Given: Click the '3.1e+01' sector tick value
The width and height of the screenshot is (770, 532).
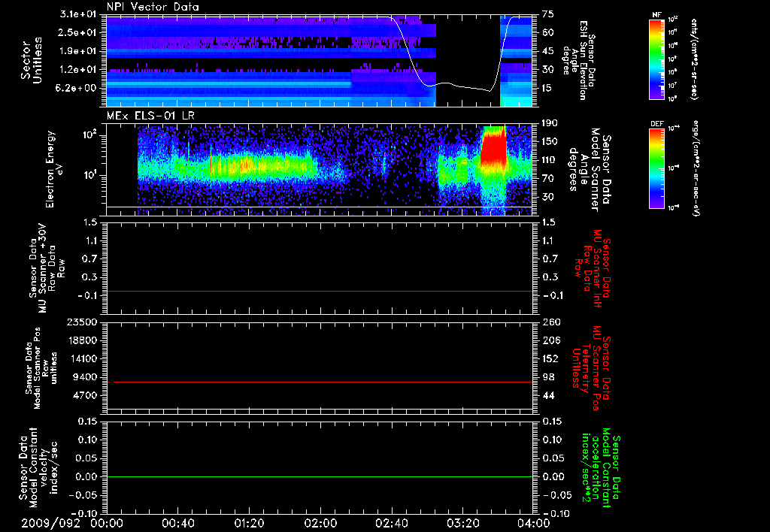Looking at the screenshot, I should click(77, 14).
